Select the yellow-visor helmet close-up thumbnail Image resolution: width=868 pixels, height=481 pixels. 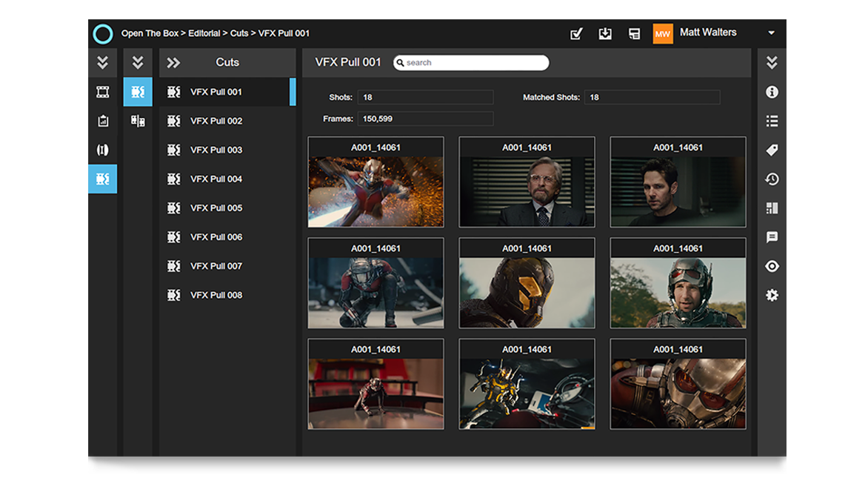point(527,282)
